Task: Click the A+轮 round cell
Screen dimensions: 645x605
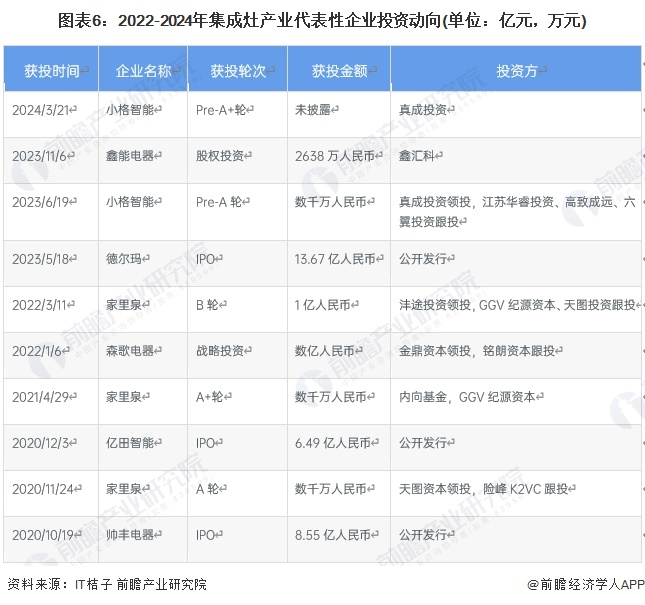Action: pyautogui.click(x=238, y=402)
